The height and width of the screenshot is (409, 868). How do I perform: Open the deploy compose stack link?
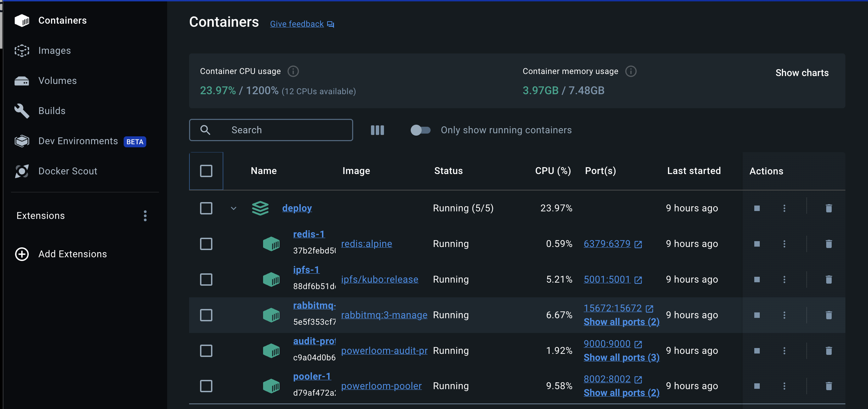[x=297, y=208]
